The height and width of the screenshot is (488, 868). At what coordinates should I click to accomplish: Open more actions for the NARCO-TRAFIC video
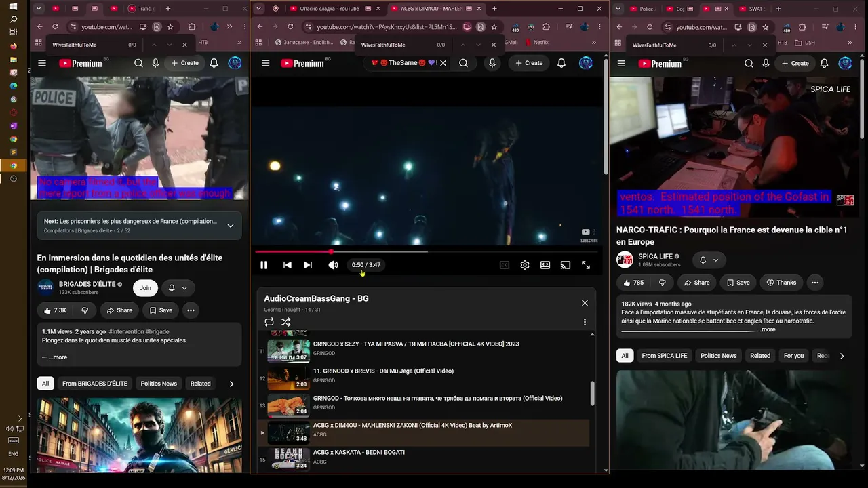pos(815,283)
